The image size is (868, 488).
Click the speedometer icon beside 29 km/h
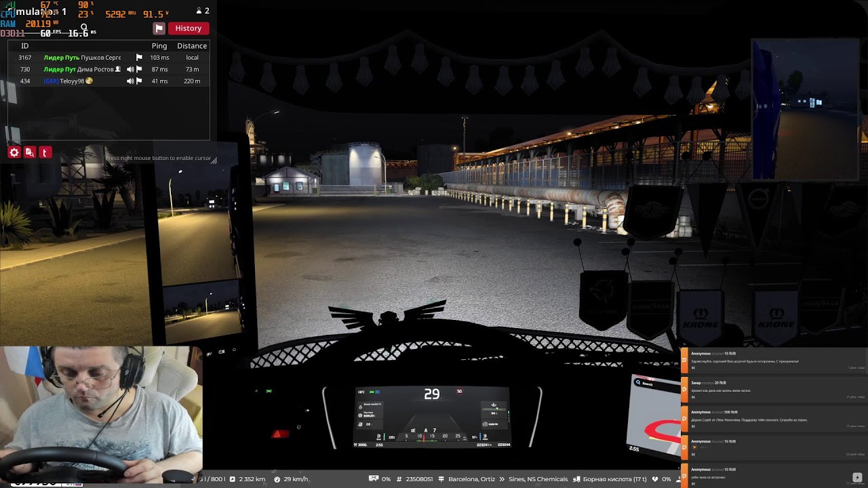pos(277,479)
